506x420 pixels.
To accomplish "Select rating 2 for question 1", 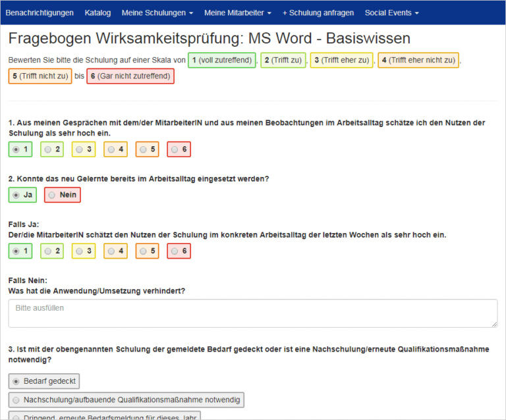I will 52,149.
